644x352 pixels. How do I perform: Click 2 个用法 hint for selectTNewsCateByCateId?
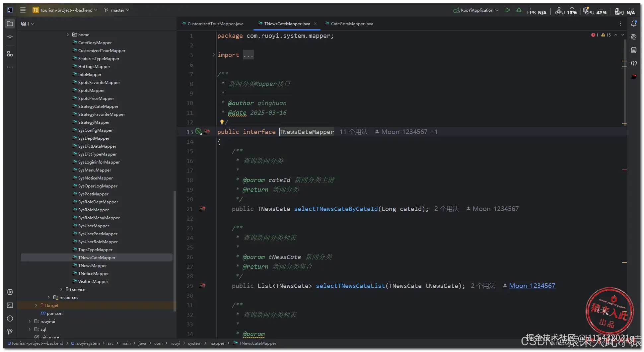point(446,209)
